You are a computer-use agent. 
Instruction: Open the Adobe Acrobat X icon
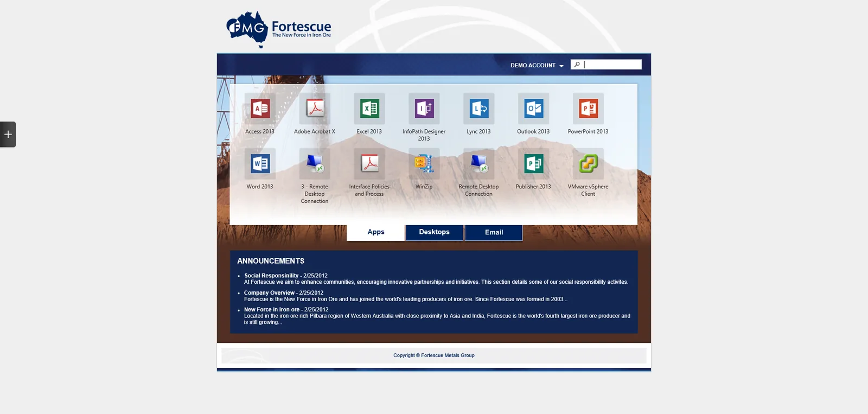click(315, 109)
